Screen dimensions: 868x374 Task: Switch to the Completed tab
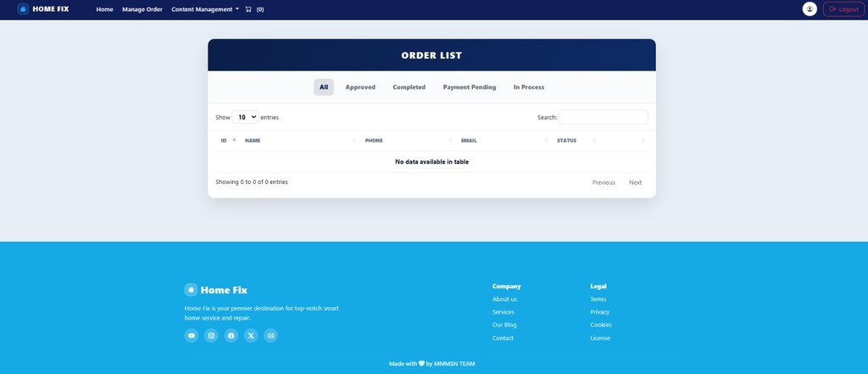[409, 87]
